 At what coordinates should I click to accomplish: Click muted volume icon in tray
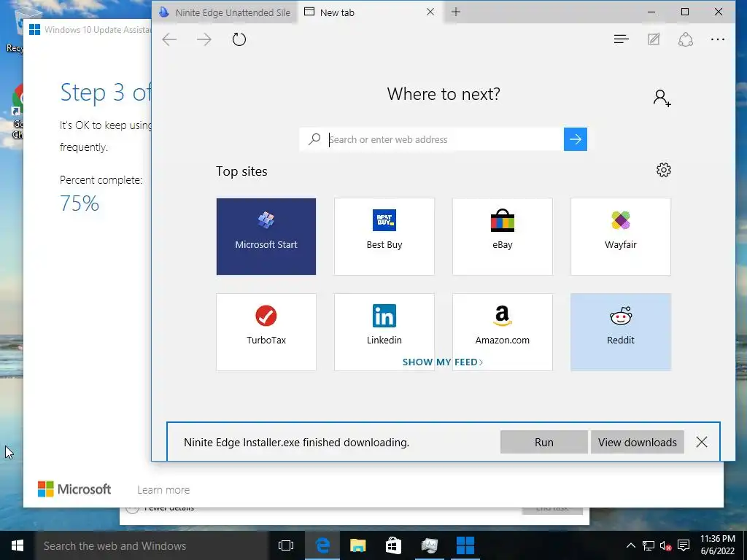665,545
